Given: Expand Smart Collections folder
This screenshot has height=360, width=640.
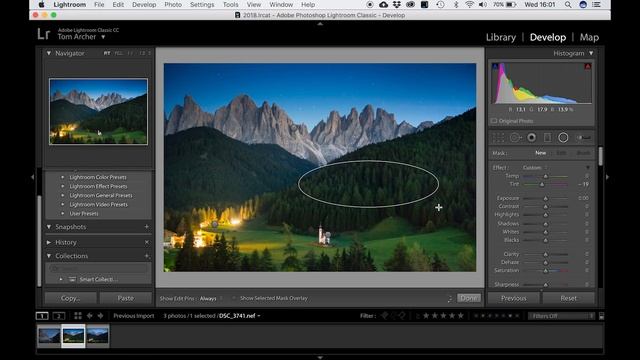Looking at the screenshot, I should pos(61,279).
